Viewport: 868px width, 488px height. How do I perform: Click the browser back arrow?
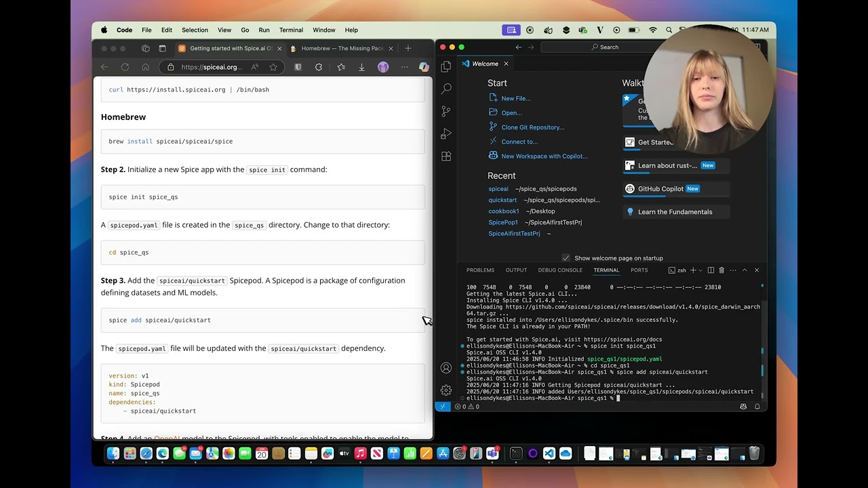pos(104,67)
